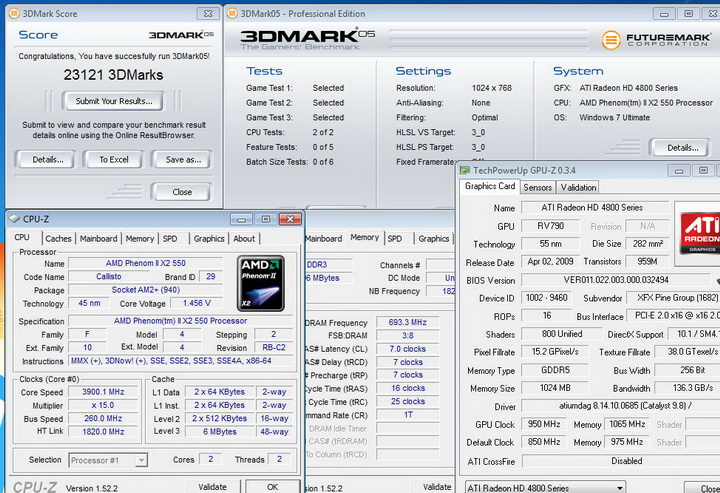Click the Subvendor XFX Pine Group field
The height and width of the screenshot is (493, 720).
coord(673,298)
